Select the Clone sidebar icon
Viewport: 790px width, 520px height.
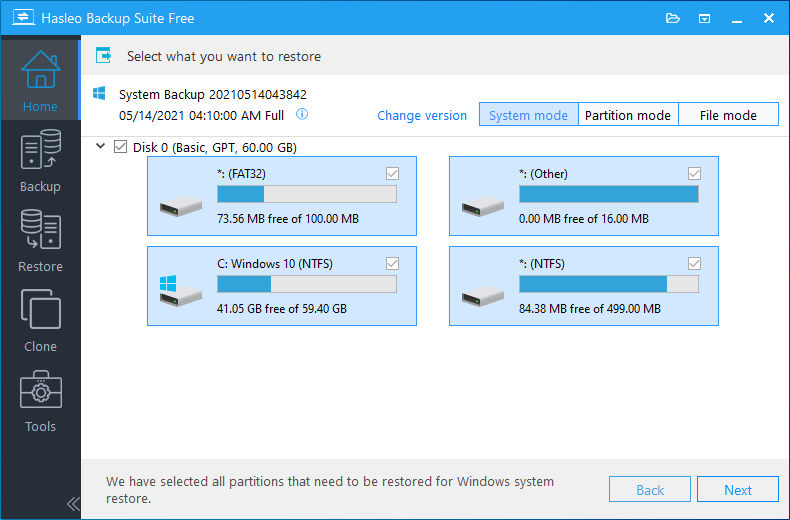[40, 320]
